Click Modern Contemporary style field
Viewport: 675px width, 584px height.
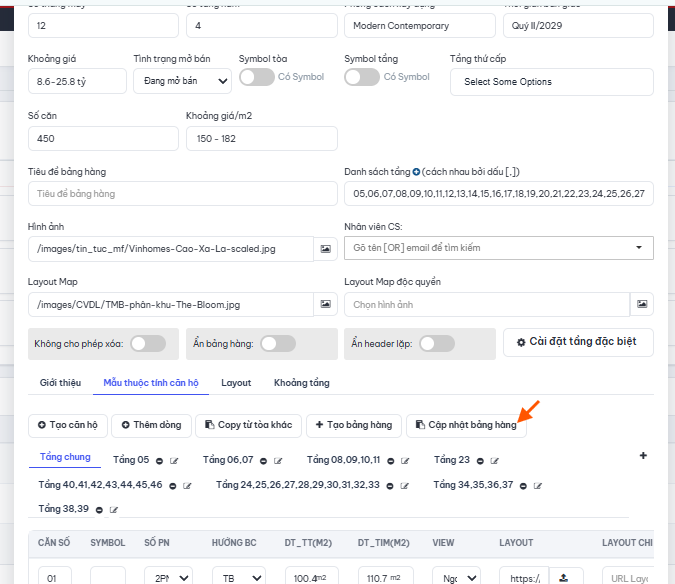pos(420,25)
